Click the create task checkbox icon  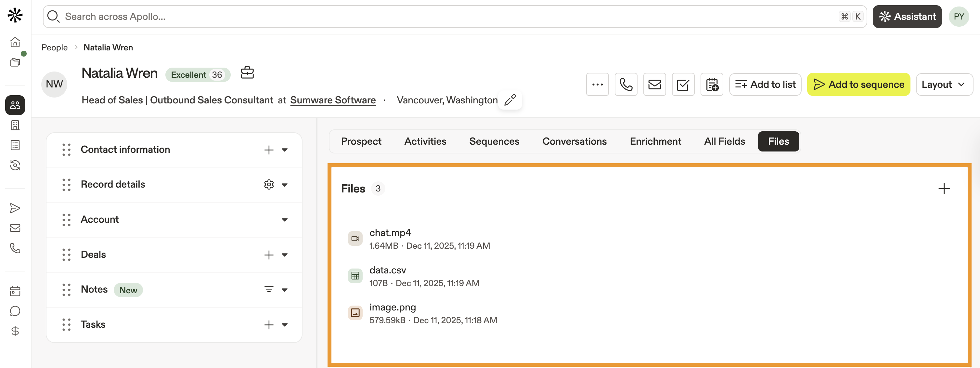click(683, 85)
